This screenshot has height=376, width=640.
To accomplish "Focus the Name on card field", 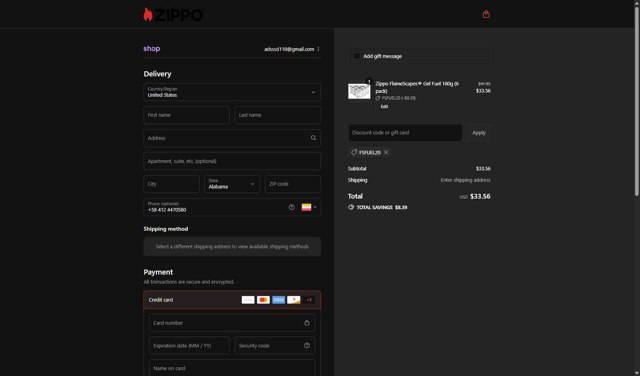I will tap(232, 368).
